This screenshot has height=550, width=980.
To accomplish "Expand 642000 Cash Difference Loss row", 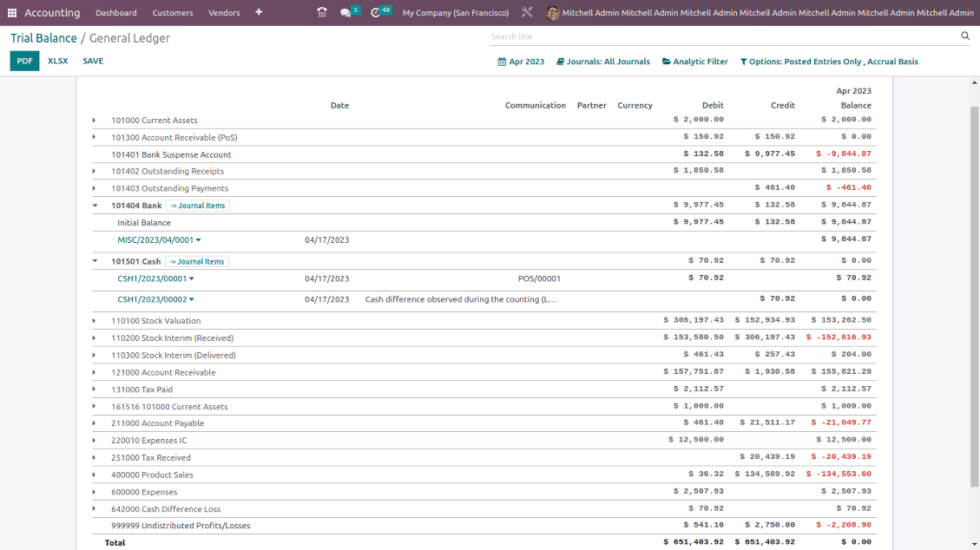I will coord(95,509).
